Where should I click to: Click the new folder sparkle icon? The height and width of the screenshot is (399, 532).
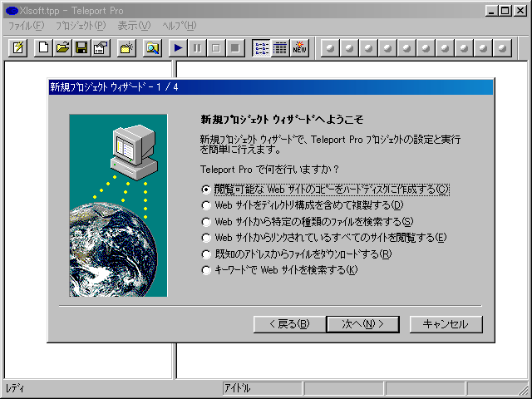point(126,48)
